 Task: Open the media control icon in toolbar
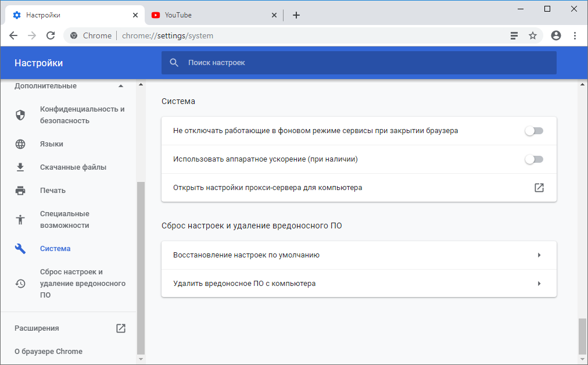514,35
